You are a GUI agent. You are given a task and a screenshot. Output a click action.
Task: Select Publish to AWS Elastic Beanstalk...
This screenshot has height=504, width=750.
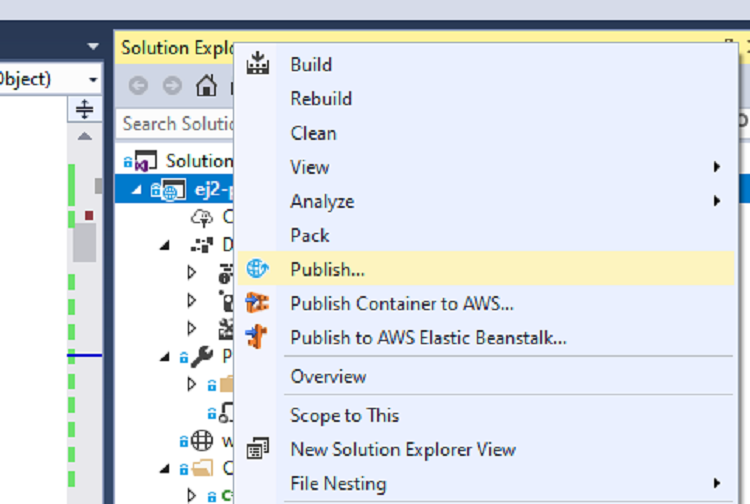point(485,338)
